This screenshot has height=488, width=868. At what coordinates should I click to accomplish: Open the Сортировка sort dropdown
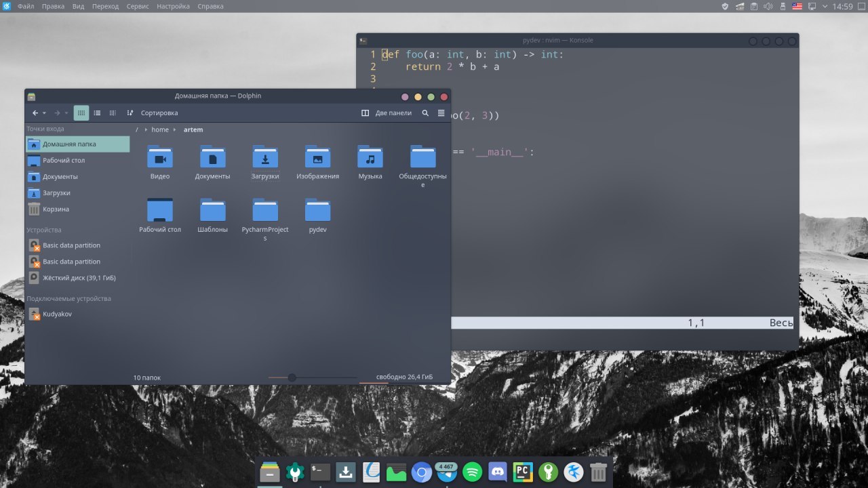coord(153,113)
